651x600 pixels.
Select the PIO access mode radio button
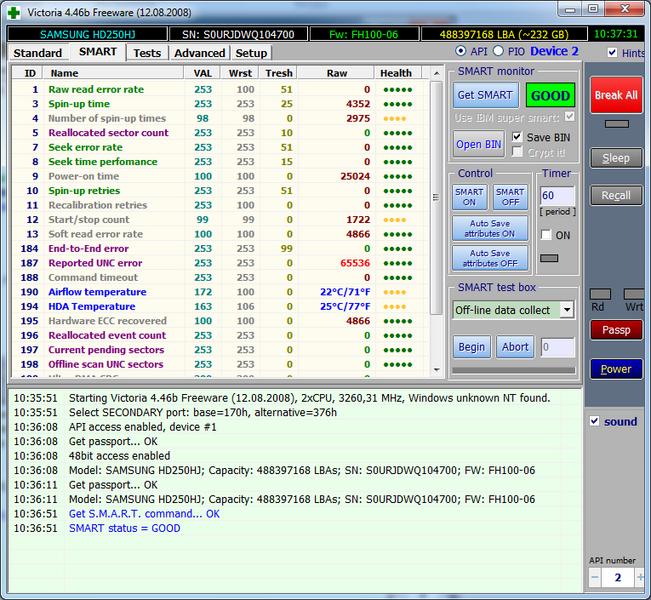tap(498, 51)
